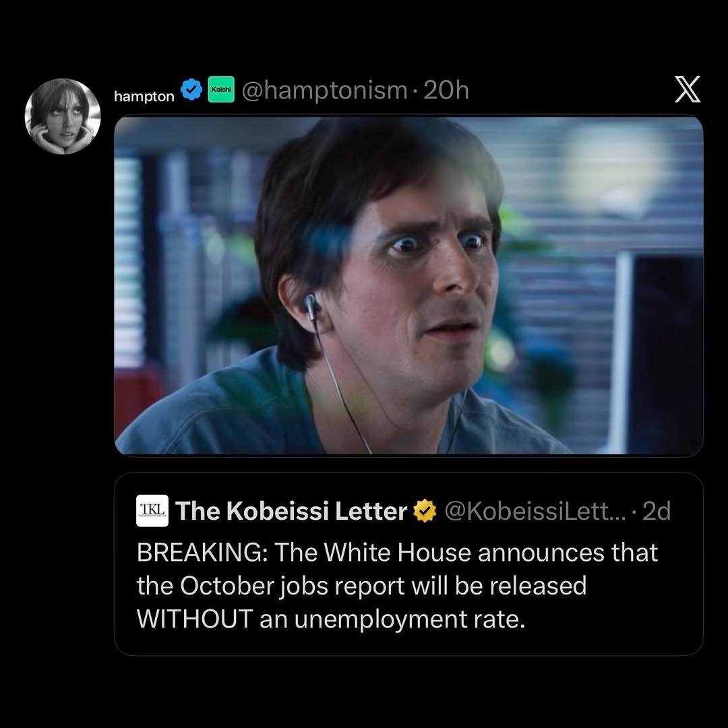Open the @hamptonism handle link
The height and width of the screenshot is (728, 728).
pyautogui.click(x=325, y=90)
